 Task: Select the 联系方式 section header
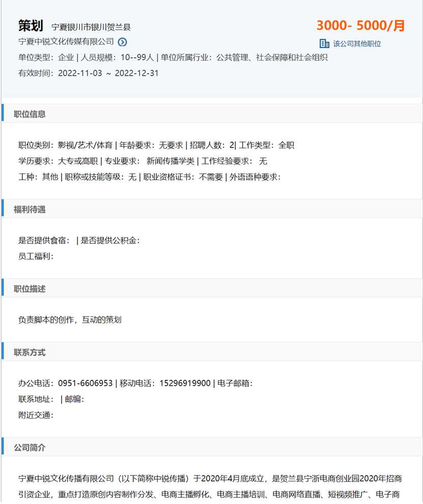click(30, 352)
